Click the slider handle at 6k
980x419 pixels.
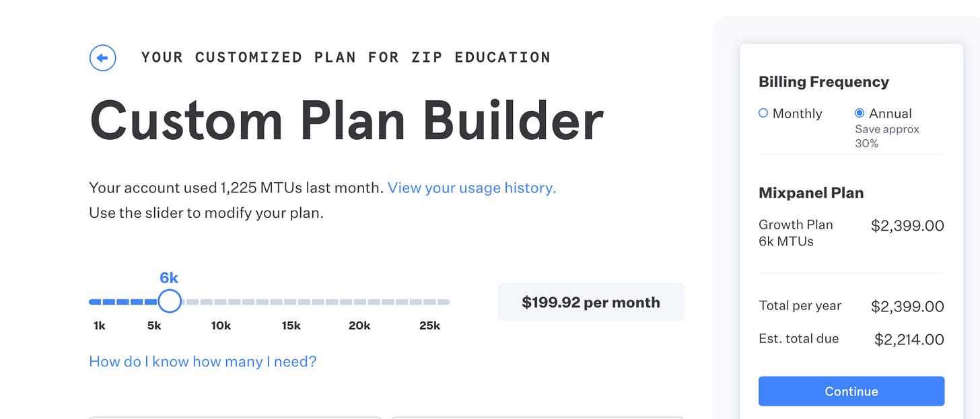[x=170, y=301]
